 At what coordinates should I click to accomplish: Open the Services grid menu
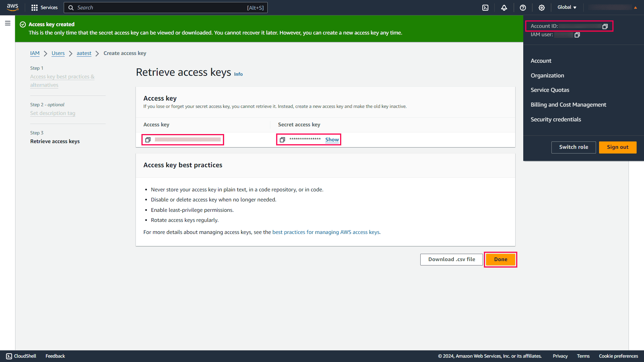point(44,7)
